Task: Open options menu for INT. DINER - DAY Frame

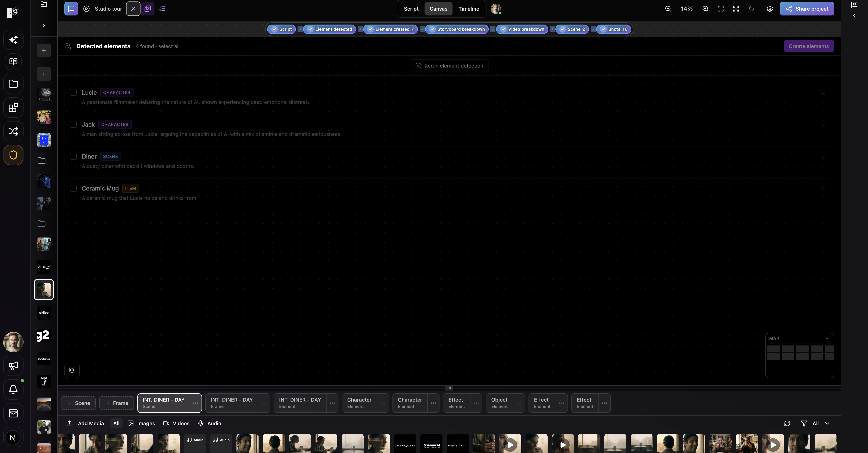Action: coord(264,403)
